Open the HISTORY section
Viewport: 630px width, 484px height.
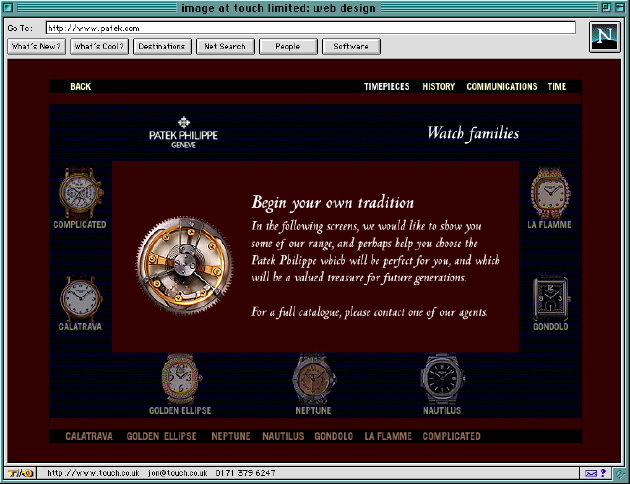point(438,87)
